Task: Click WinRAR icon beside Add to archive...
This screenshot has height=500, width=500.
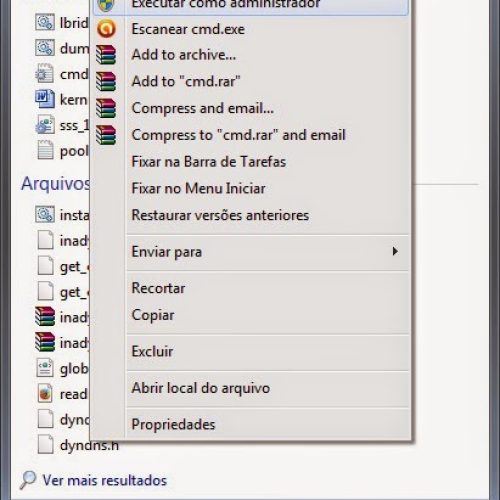Action: 106,55
